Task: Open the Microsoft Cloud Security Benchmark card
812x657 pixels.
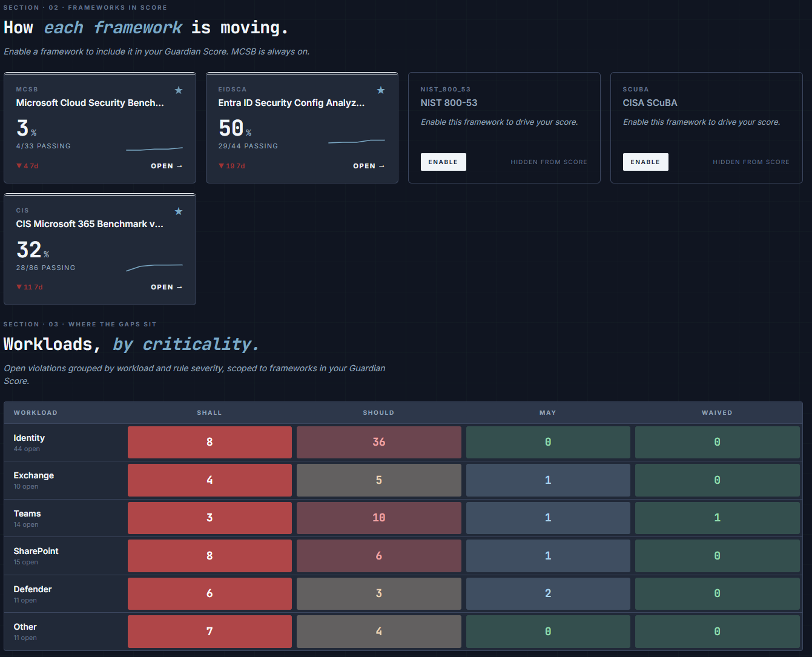Action: point(167,166)
